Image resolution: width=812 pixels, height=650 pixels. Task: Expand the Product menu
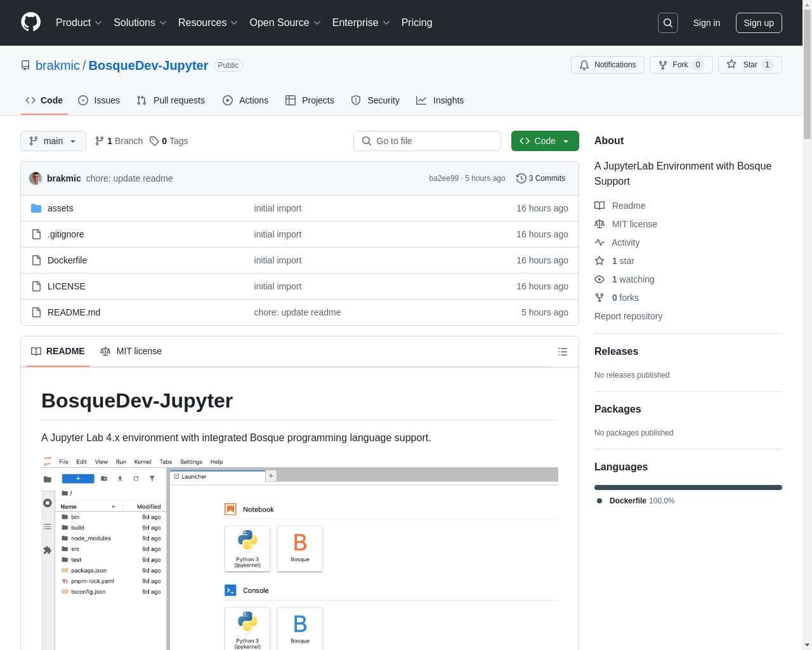[79, 23]
